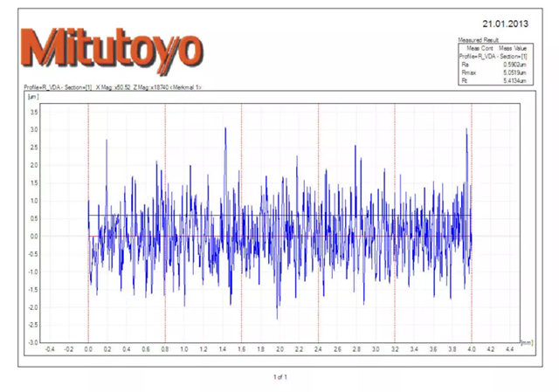Click the -0.5 y-axis tick label
The image size is (559, 392).
pos(33,254)
